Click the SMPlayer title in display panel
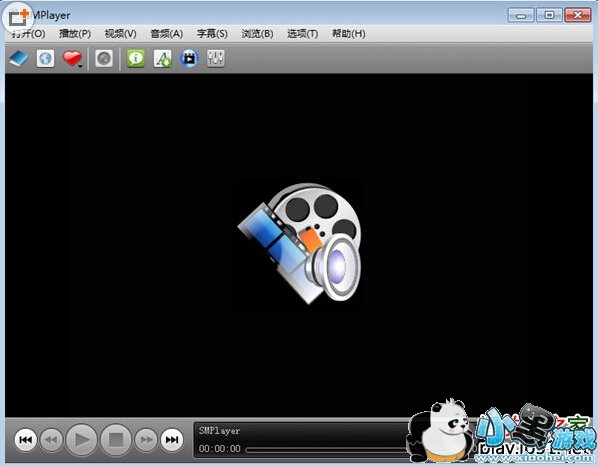Viewport: 598px width, 466px height. [x=219, y=431]
